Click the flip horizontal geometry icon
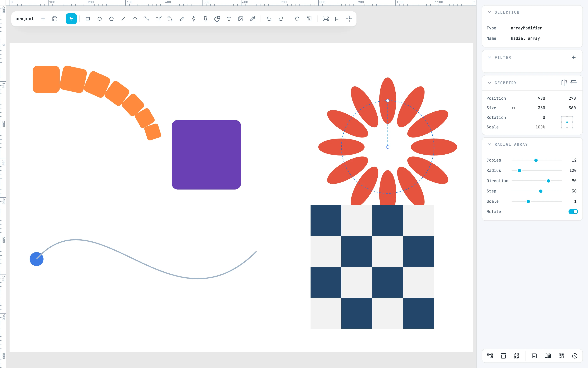 pyautogui.click(x=564, y=83)
